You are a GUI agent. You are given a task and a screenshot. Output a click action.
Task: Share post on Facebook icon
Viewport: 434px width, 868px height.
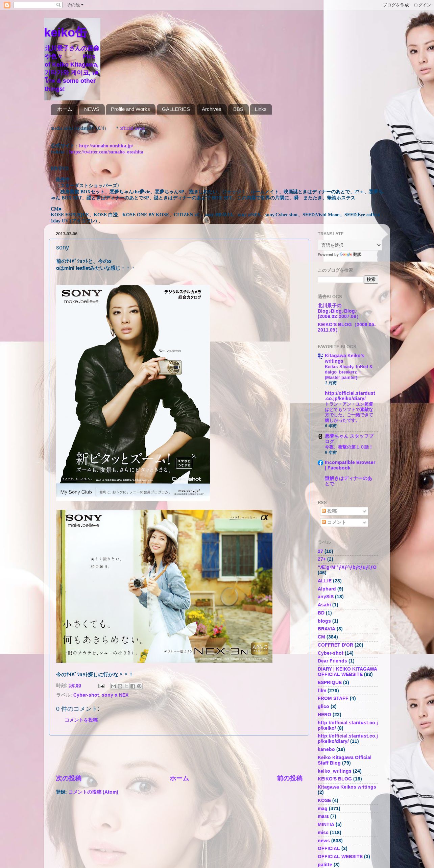coord(133,686)
